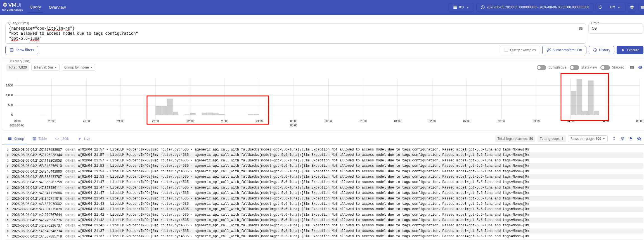The height and width of the screenshot is (240, 644).
Task: Collapse all log groups
Action: click(614, 139)
